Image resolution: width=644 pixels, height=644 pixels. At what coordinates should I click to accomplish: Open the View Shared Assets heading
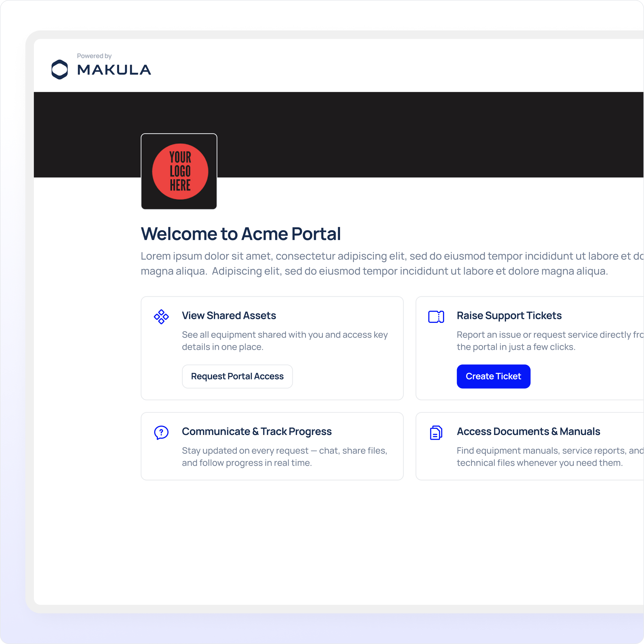click(x=229, y=316)
